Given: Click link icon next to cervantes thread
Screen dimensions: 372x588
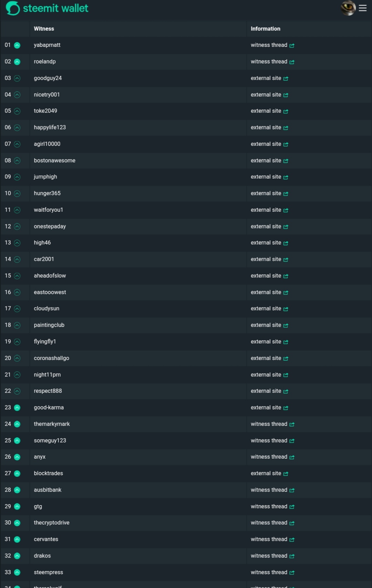Looking at the screenshot, I should [292, 539].
